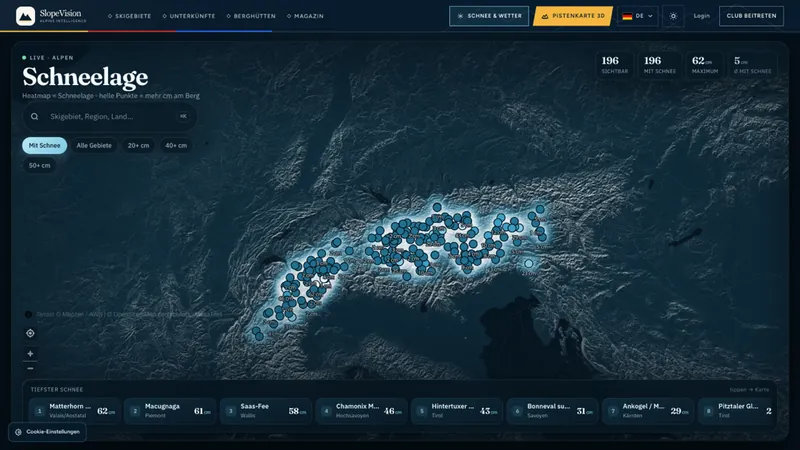
Task: Open Pistenkarte 3D
Action: pyautogui.click(x=573, y=16)
